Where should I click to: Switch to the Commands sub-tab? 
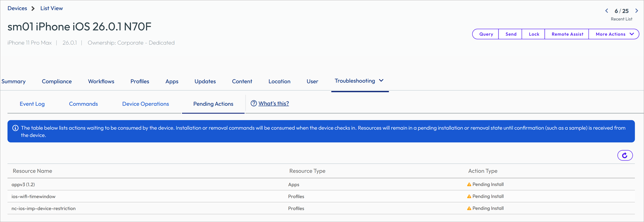click(x=83, y=104)
